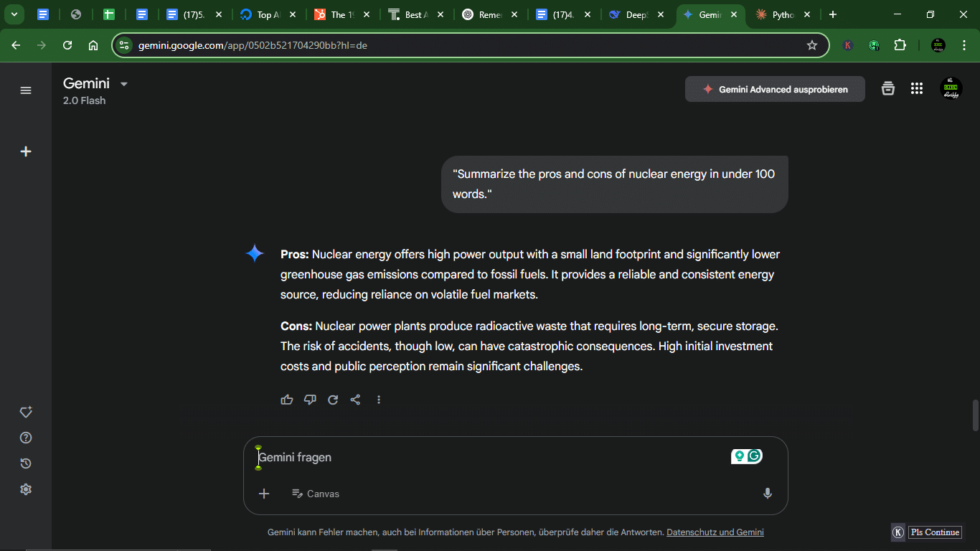980x551 pixels.
Task: Open the Activity history icon in sidebar
Action: (26, 463)
